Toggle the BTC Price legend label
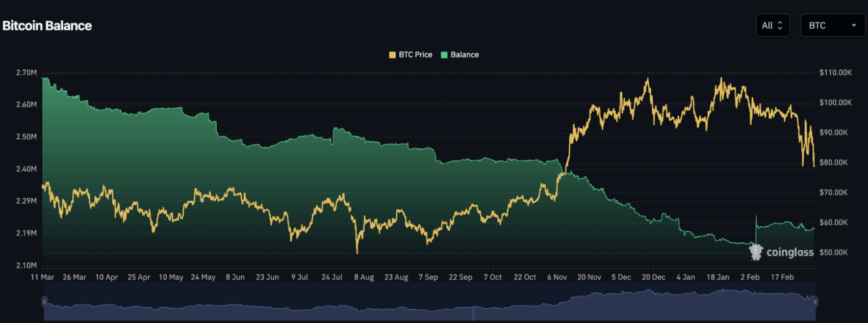This screenshot has width=868, height=323. point(415,55)
